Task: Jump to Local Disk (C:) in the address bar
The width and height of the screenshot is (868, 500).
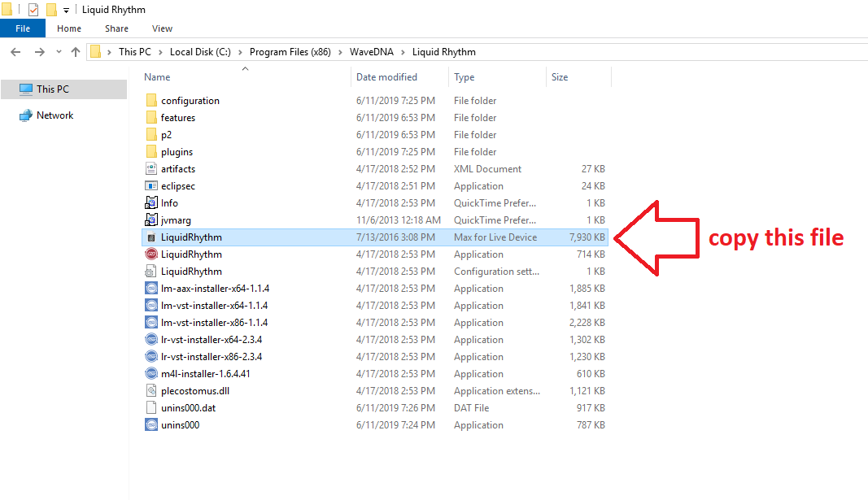Action: [200, 52]
